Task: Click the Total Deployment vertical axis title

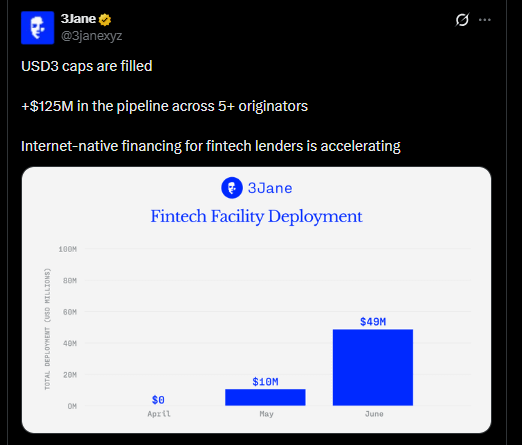Action: coord(47,329)
